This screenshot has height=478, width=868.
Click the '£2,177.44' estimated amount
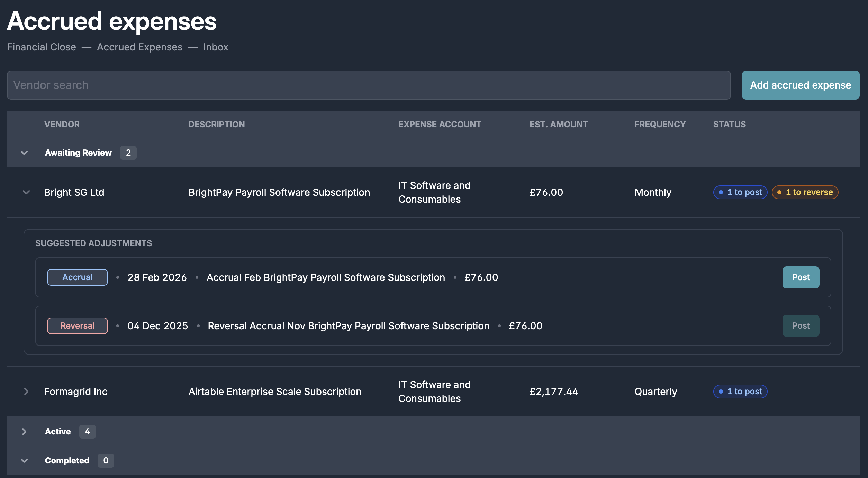click(x=554, y=392)
